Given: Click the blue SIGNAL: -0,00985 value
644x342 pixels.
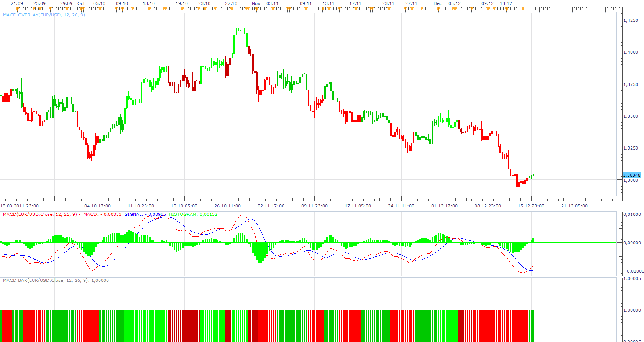Looking at the screenshot, I should 145,214.
